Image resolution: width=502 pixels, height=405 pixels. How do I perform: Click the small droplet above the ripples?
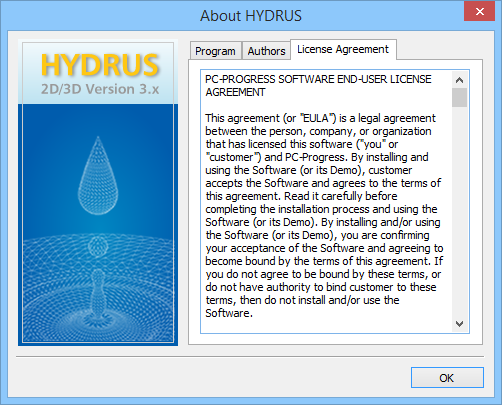pyautogui.click(x=98, y=247)
